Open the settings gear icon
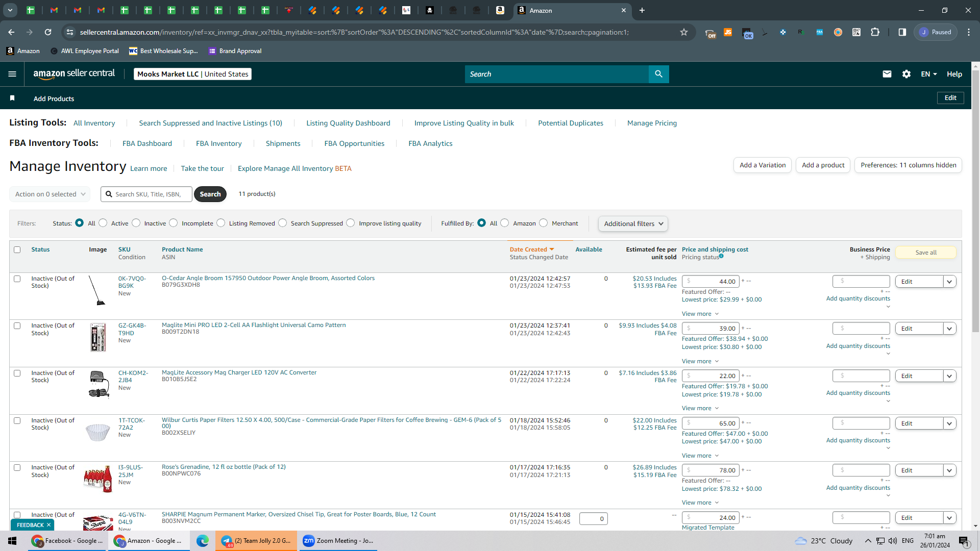Image resolution: width=980 pixels, height=551 pixels. click(x=906, y=74)
